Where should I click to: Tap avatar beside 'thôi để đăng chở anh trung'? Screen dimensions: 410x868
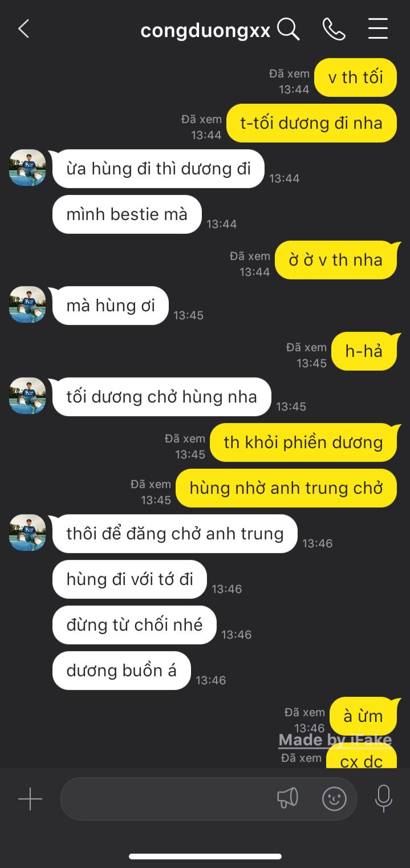click(x=27, y=533)
